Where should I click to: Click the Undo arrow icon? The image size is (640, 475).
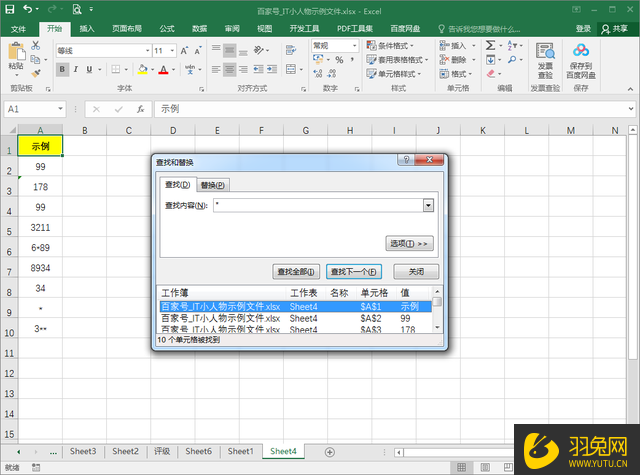(28, 9)
